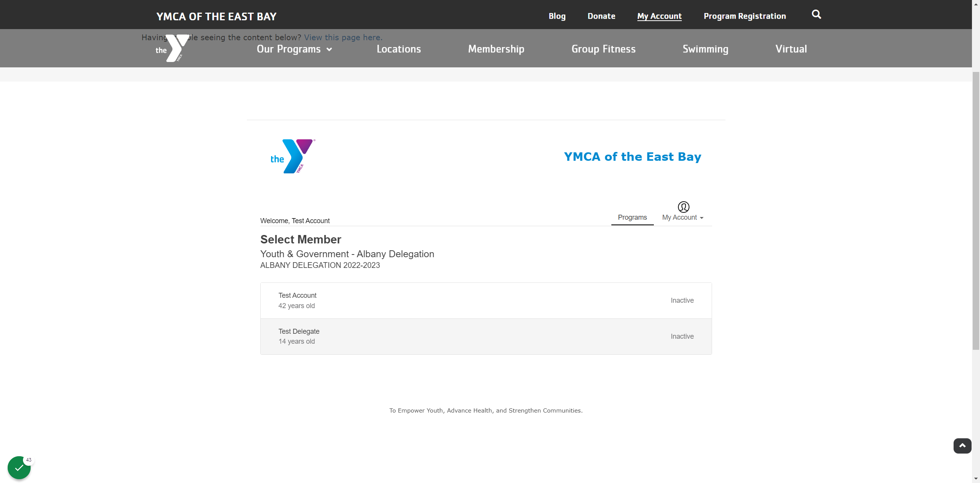This screenshot has width=980, height=483.
Task: Click 'View this page here' link
Action: pyautogui.click(x=343, y=38)
